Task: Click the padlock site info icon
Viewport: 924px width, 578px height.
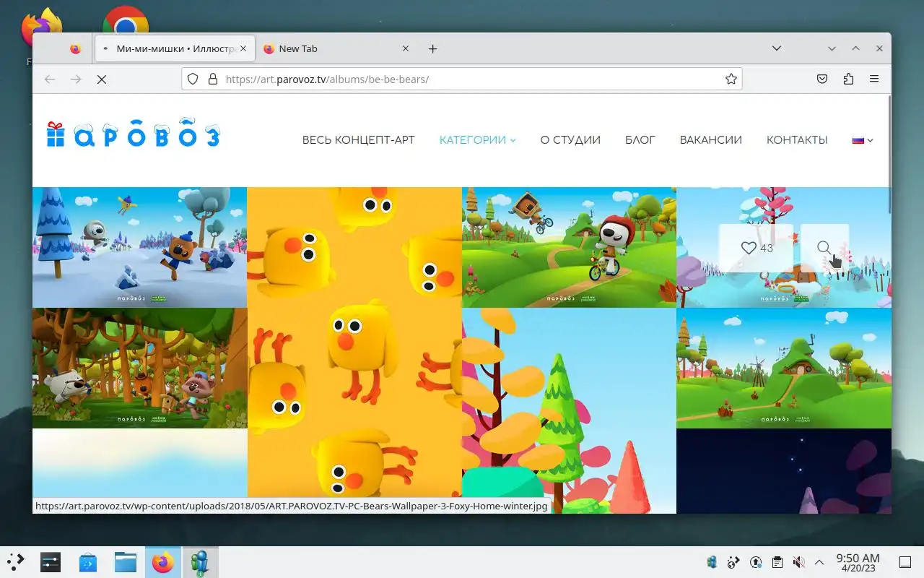Action: click(x=213, y=79)
